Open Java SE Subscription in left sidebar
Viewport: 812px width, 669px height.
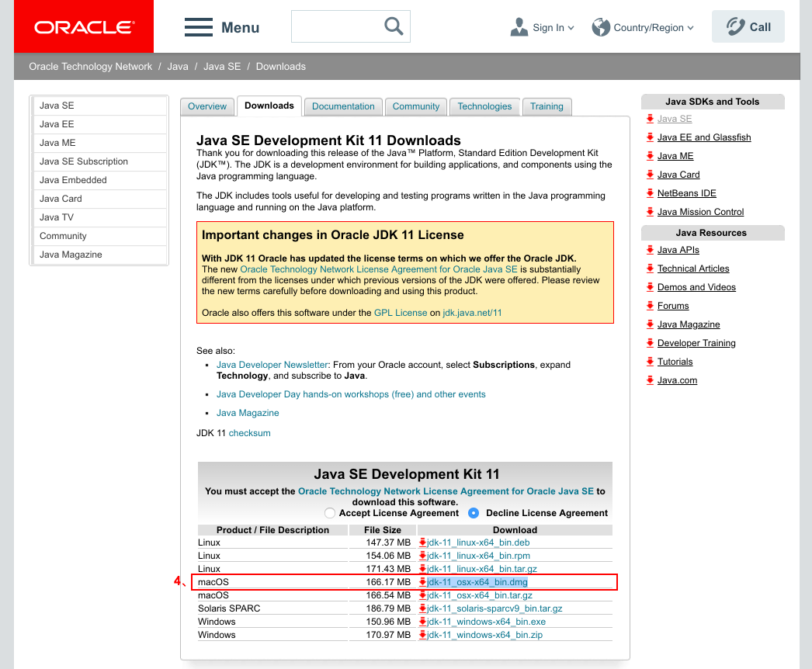point(100,161)
